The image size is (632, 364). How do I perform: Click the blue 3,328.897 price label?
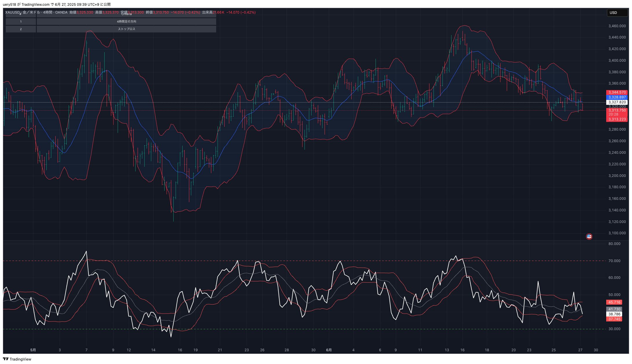[617, 97]
